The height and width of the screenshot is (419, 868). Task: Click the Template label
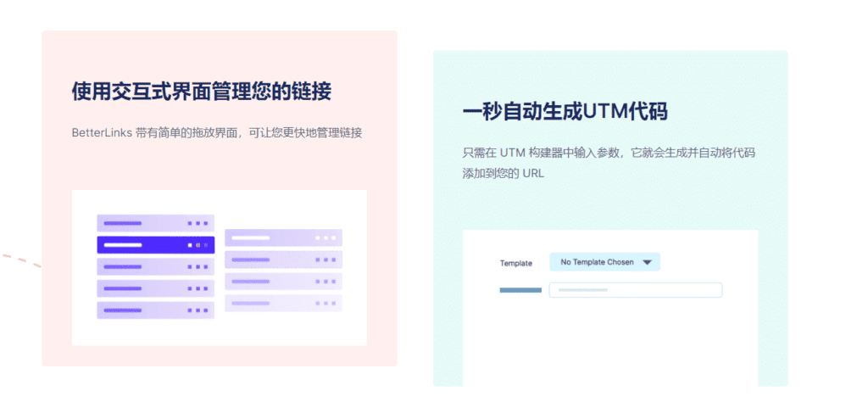[x=516, y=263]
